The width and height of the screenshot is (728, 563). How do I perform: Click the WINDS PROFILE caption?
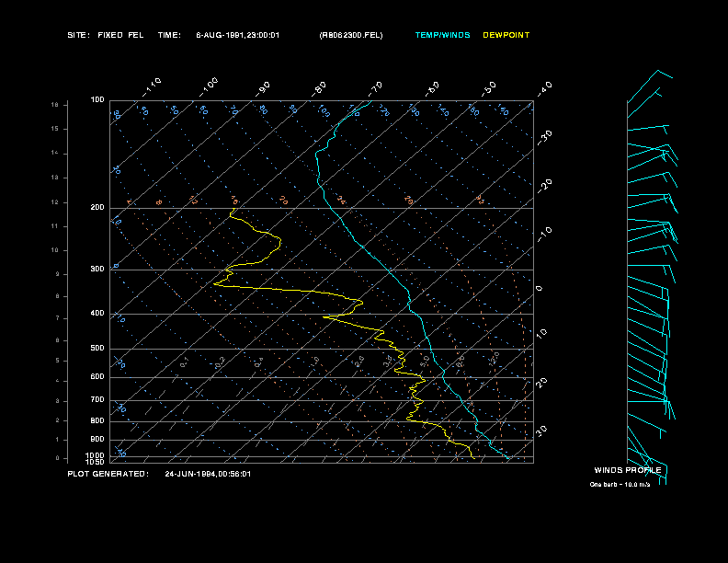point(628,470)
